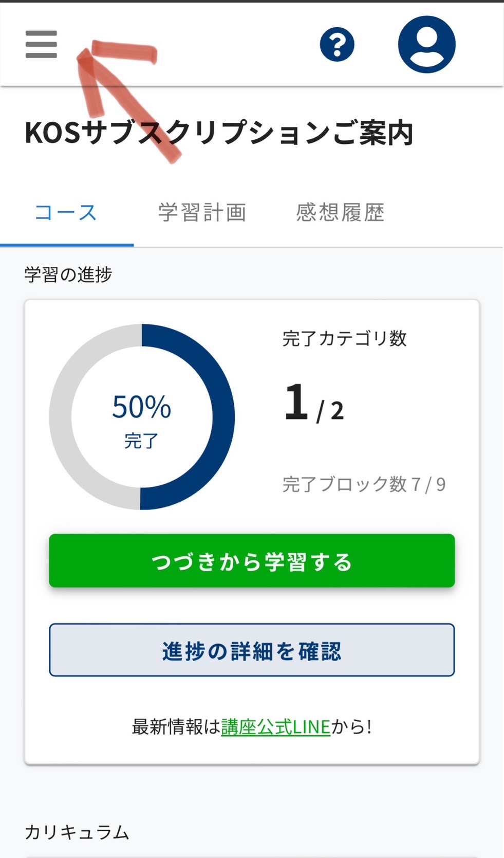Click つづきから学習する button

tap(252, 561)
